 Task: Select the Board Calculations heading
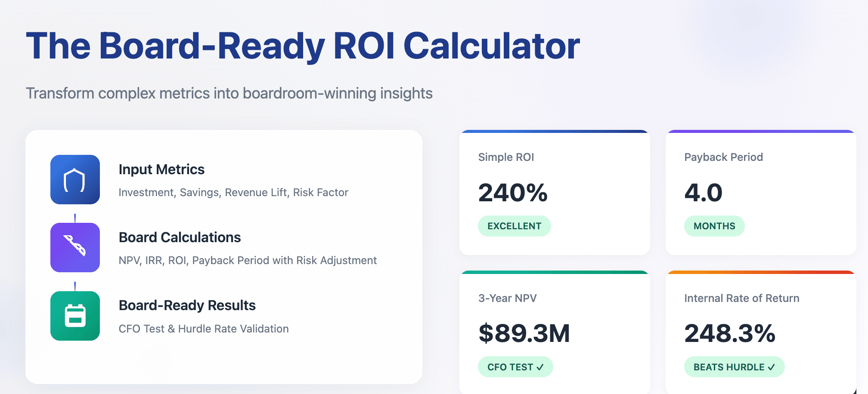click(x=180, y=237)
